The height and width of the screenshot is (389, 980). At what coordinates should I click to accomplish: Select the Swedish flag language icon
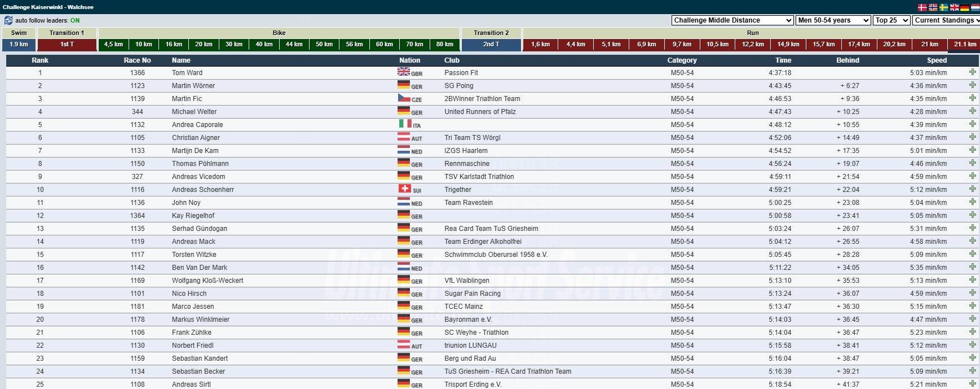point(943,7)
